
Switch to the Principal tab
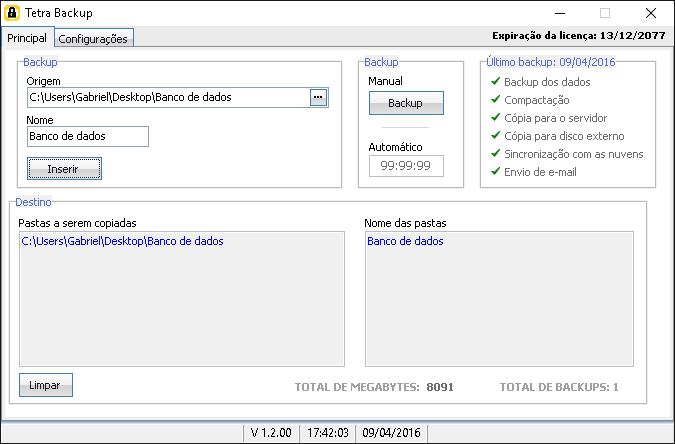(27, 38)
